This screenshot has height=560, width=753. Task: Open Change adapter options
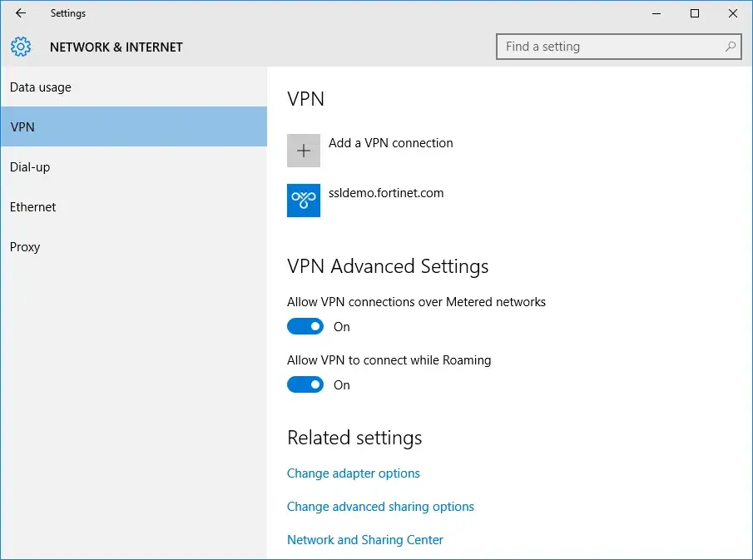(353, 473)
